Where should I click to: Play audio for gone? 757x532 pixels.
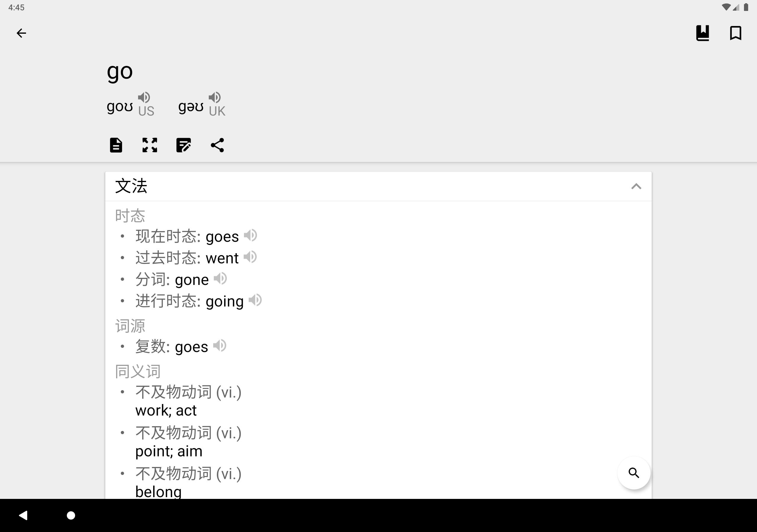221,279
